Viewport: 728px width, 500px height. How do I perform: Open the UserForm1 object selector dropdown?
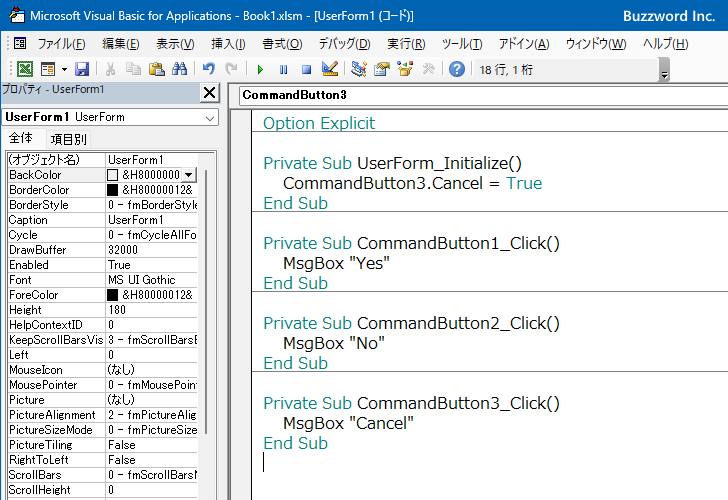[209, 117]
